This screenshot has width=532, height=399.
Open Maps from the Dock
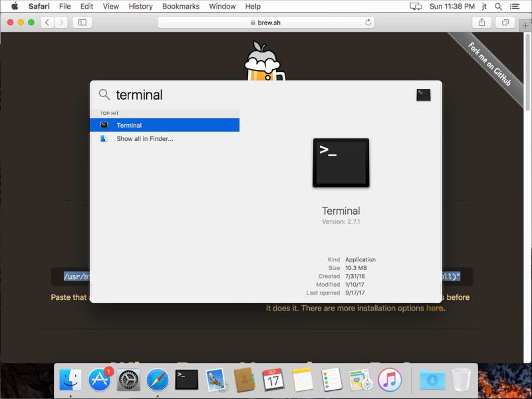[360, 379]
